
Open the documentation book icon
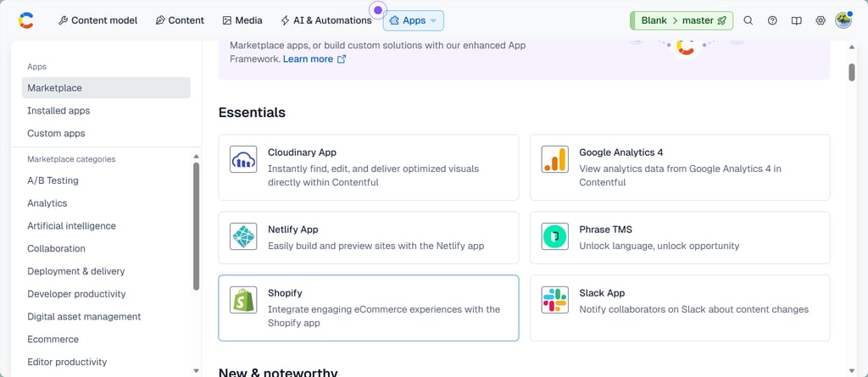796,20
